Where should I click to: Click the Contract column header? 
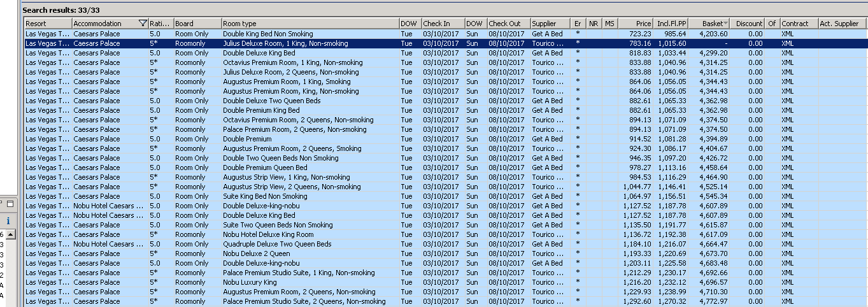799,24
